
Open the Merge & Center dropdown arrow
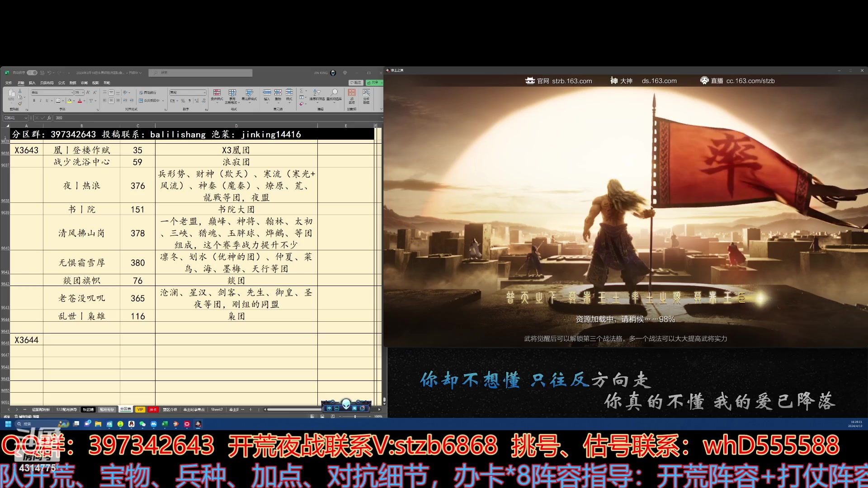click(x=163, y=100)
